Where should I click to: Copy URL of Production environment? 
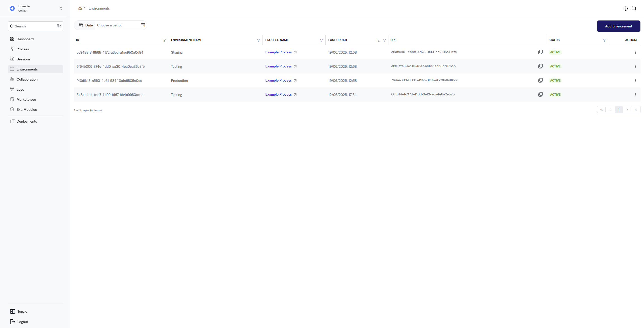tap(541, 80)
